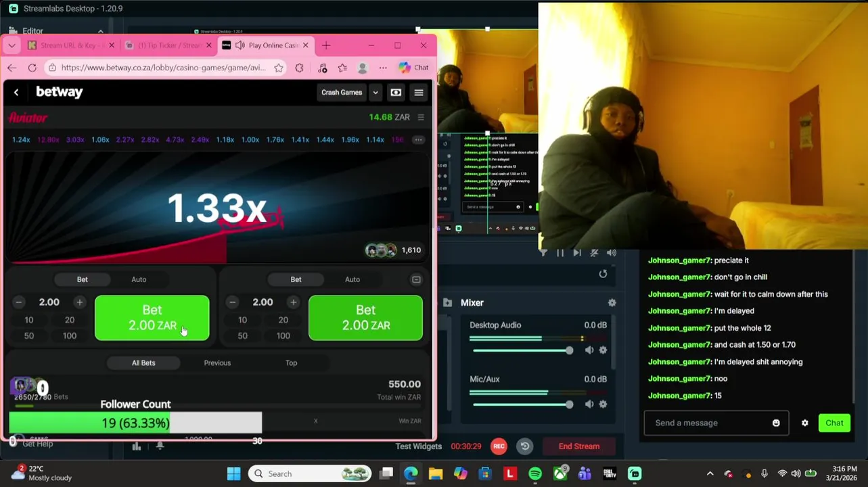
Task: Select Bet mode on right bet panel
Action: pyautogui.click(x=296, y=279)
